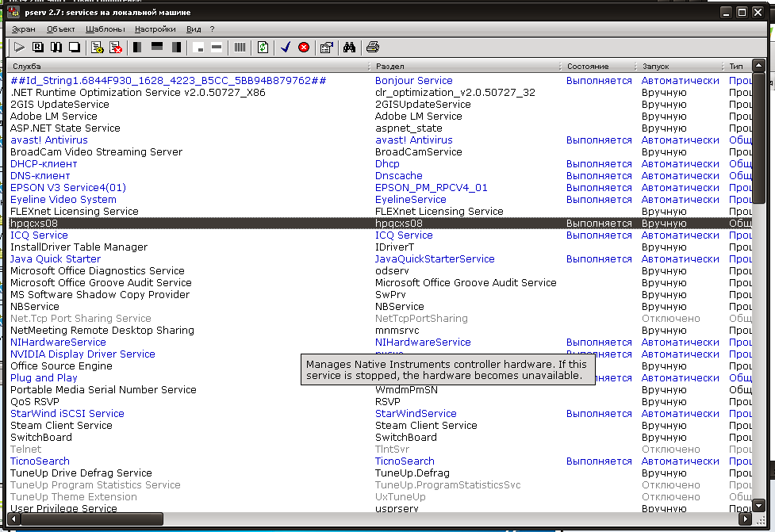This screenshot has width=775, height=532.
Task: Click the red circle X toolbar icon
Action: tap(304, 48)
